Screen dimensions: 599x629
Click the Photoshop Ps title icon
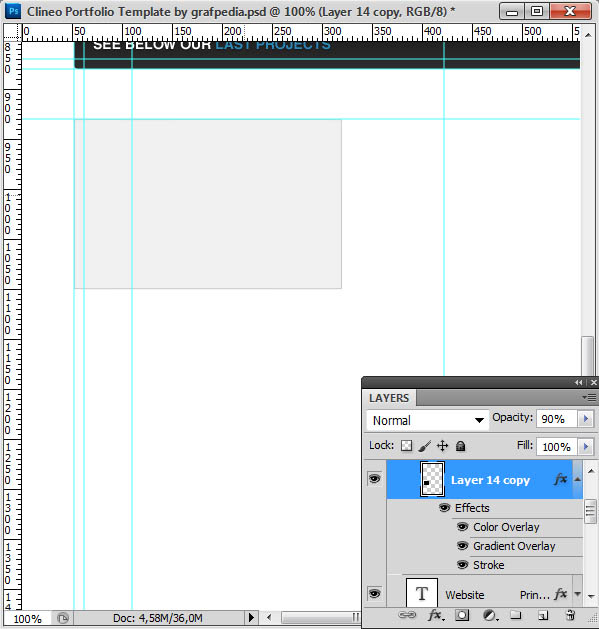click(x=13, y=11)
